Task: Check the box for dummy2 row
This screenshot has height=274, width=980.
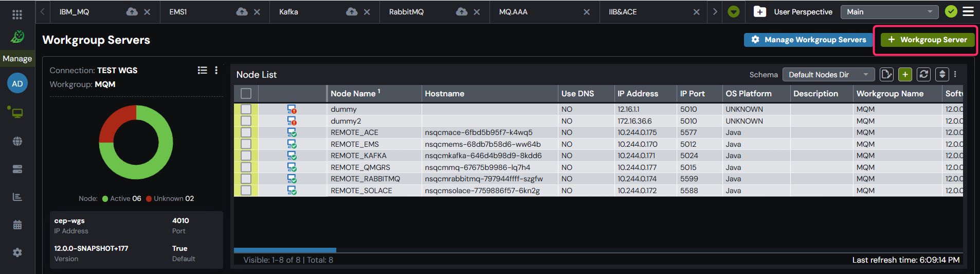Action: tap(246, 121)
